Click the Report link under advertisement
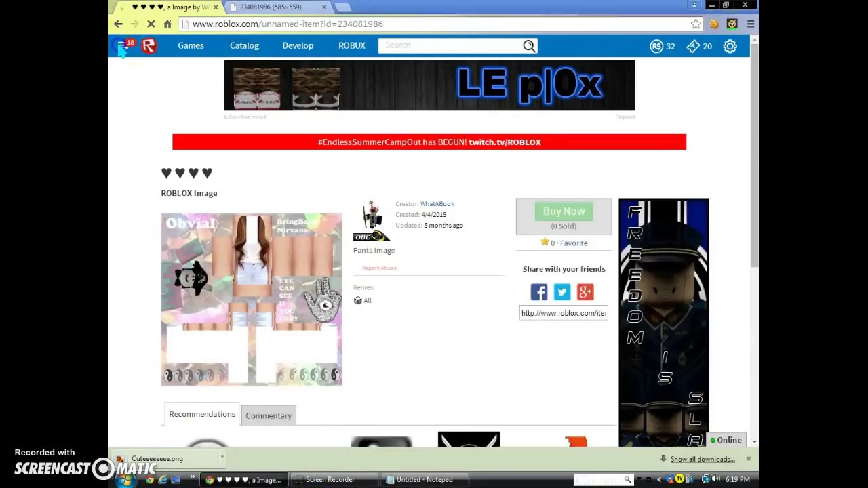The image size is (868, 488). pos(625,117)
